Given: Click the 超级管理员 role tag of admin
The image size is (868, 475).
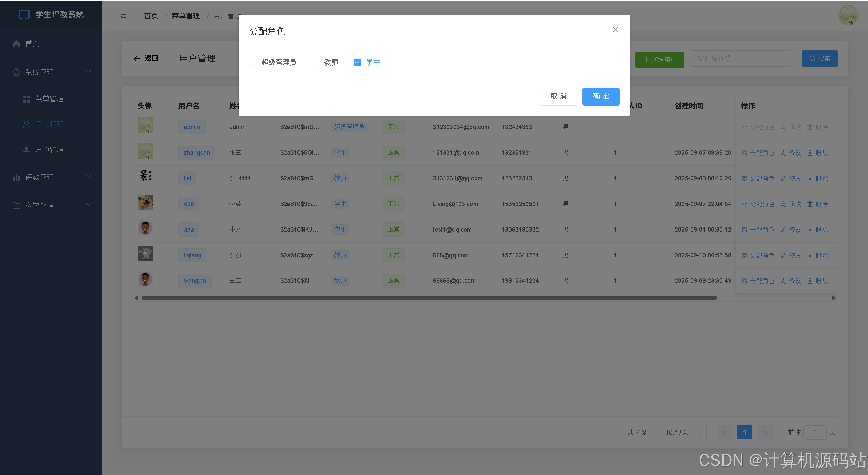Looking at the screenshot, I should [x=349, y=127].
